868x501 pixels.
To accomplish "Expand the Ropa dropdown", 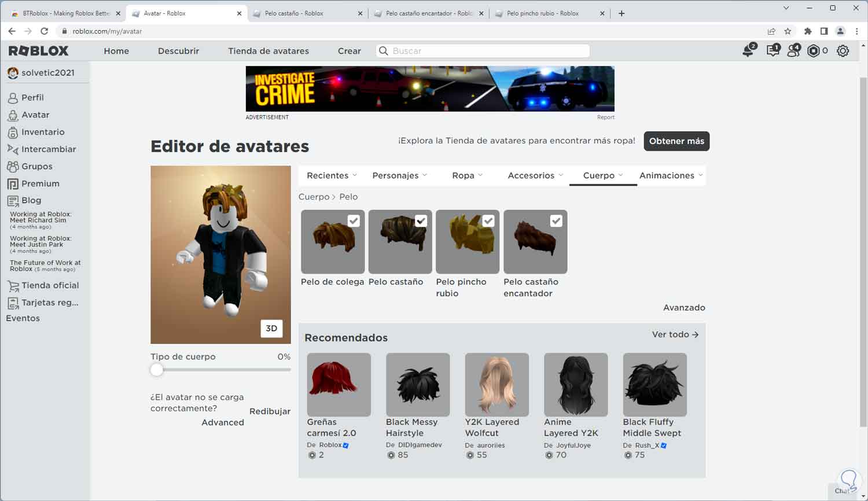I will [467, 175].
